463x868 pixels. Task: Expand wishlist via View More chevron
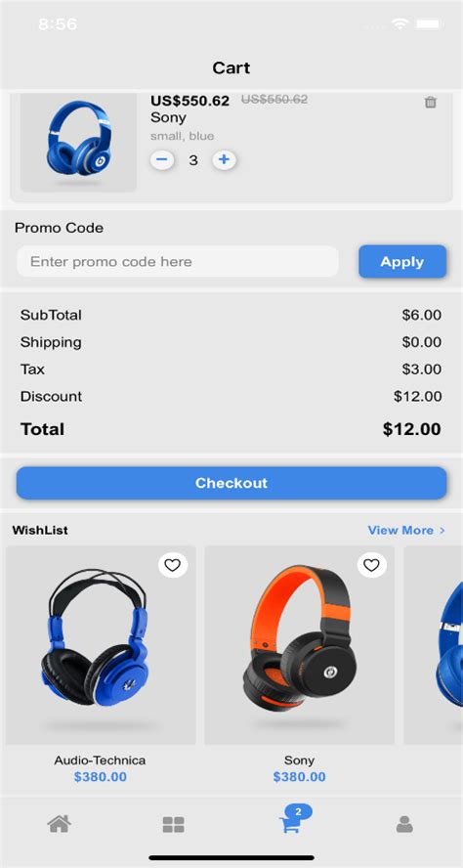point(442,531)
